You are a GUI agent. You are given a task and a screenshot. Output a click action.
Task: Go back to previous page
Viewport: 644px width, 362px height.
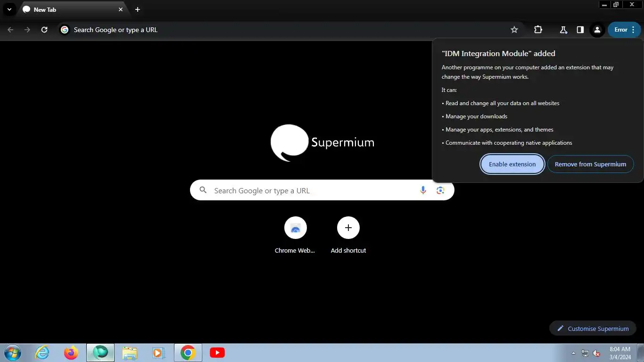(x=10, y=30)
